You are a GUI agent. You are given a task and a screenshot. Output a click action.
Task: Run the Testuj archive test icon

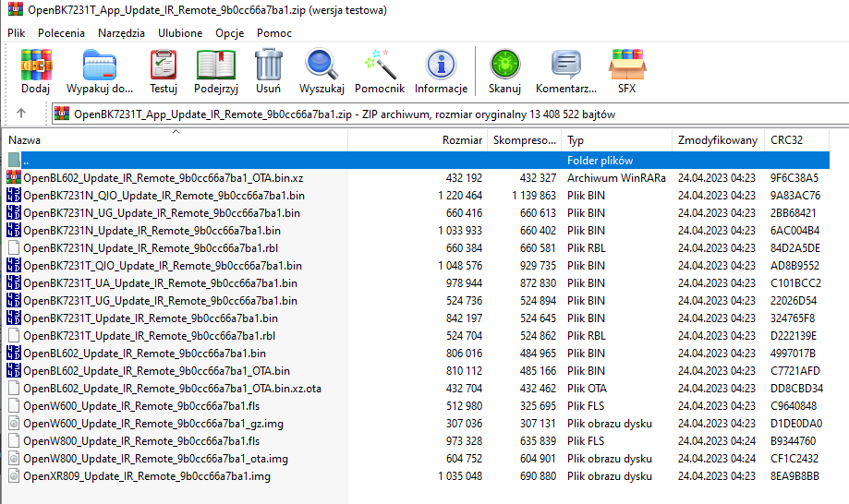coord(163,65)
